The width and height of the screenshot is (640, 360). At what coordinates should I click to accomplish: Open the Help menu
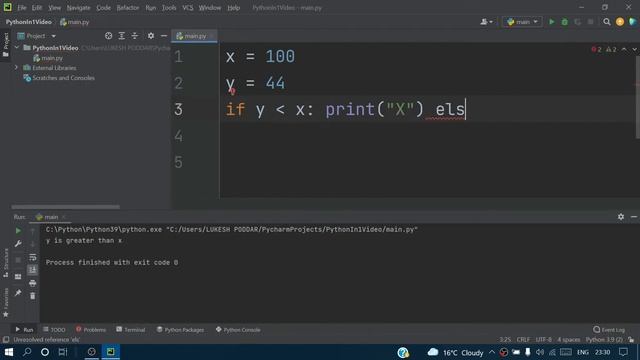[x=233, y=8]
